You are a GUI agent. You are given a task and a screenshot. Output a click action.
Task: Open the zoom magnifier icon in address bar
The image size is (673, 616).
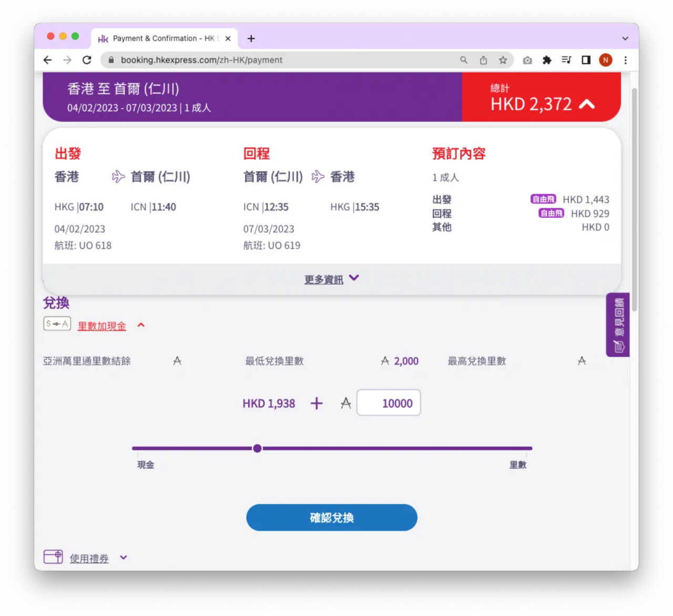464,60
